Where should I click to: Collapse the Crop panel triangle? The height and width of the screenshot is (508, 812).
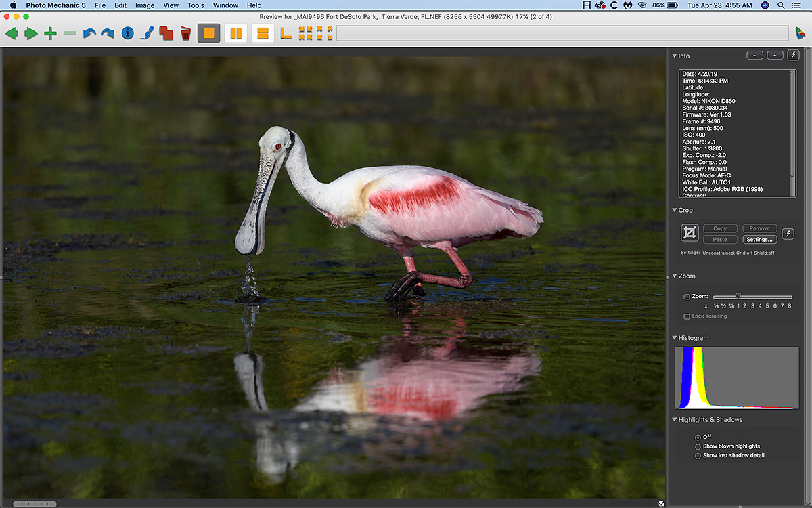tap(674, 210)
